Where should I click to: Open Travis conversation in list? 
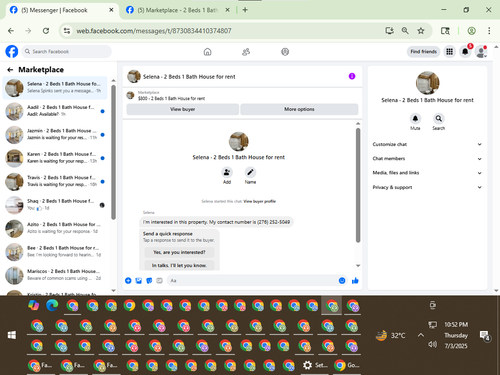[x=55, y=181]
